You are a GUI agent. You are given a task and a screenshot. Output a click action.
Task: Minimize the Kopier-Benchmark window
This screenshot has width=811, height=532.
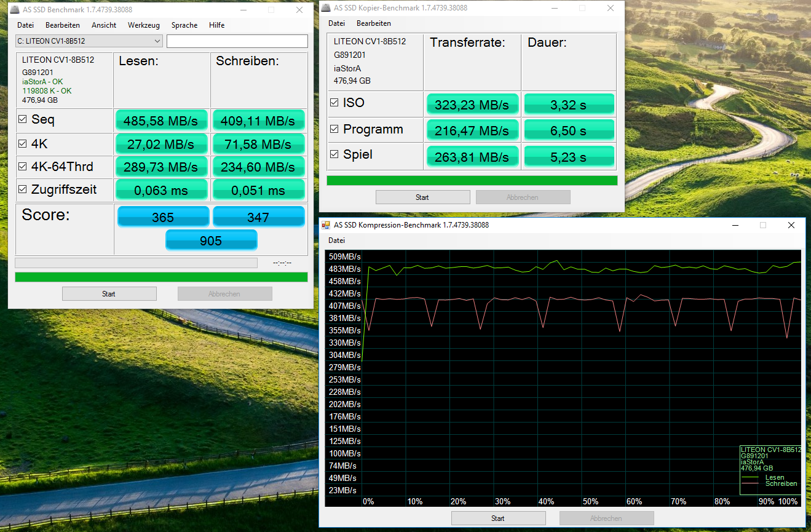(554, 8)
